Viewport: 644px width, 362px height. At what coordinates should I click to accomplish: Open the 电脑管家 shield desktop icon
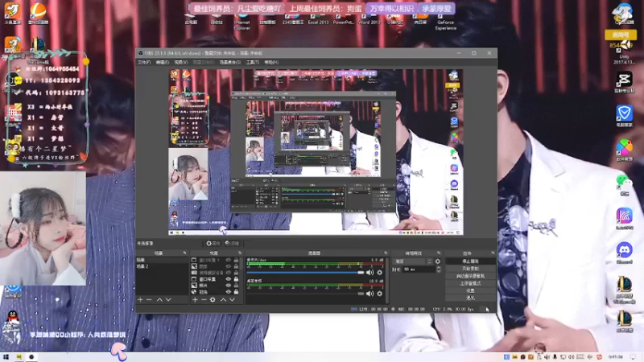[x=624, y=116]
